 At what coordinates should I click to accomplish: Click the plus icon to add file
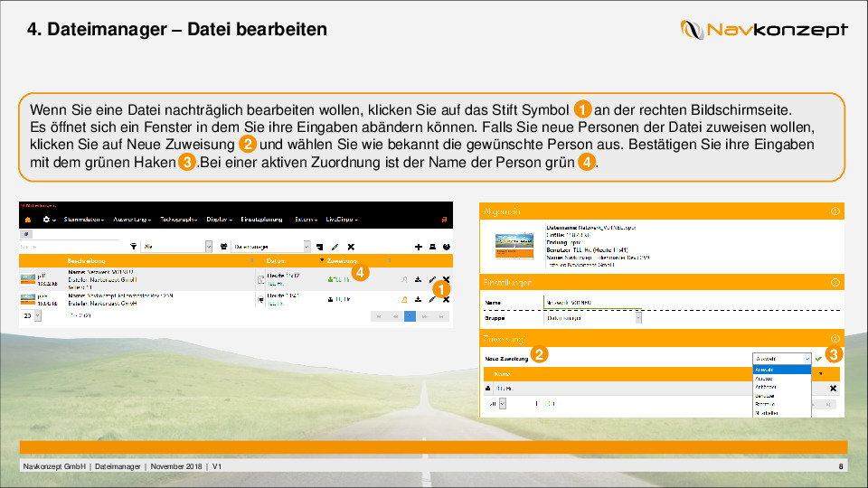coord(419,246)
